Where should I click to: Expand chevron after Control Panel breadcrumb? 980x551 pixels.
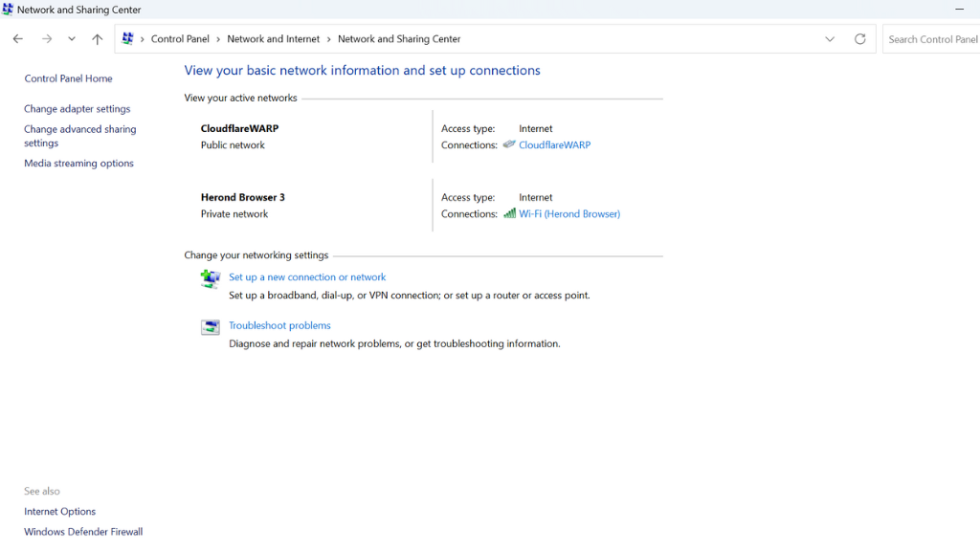(218, 39)
